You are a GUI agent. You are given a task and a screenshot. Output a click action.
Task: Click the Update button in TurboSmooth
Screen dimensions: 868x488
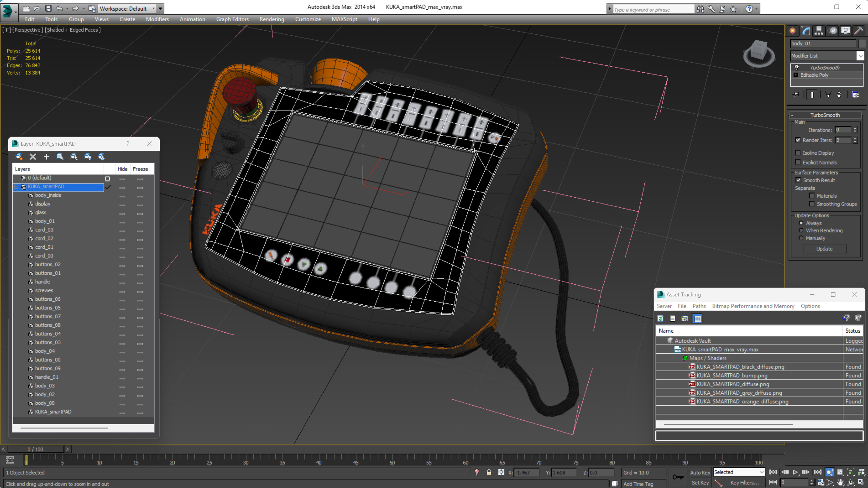click(824, 248)
